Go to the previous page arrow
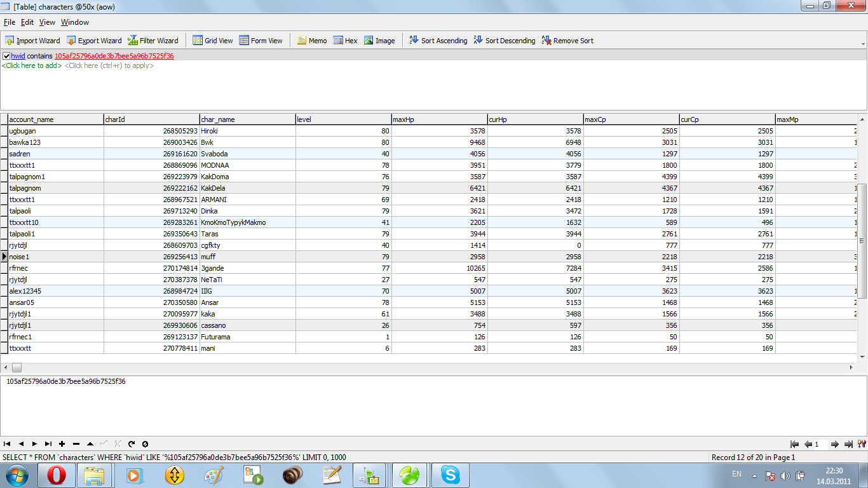This screenshot has height=488, width=868. click(x=808, y=444)
